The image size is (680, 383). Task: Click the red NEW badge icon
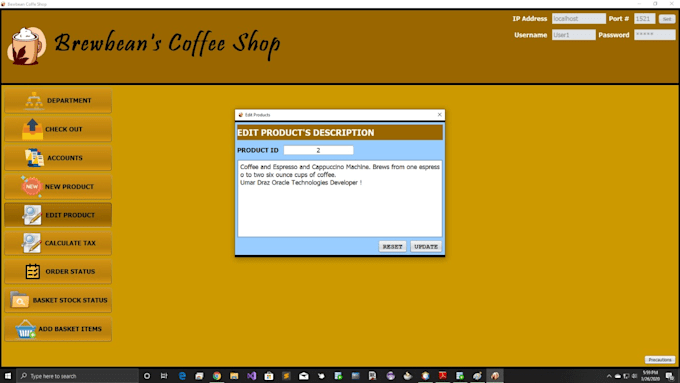point(31,187)
